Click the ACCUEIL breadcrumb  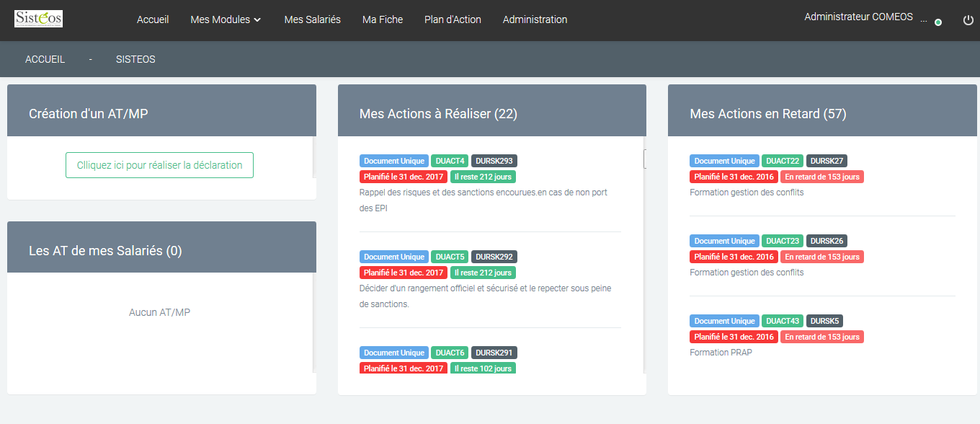pos(45,59)
